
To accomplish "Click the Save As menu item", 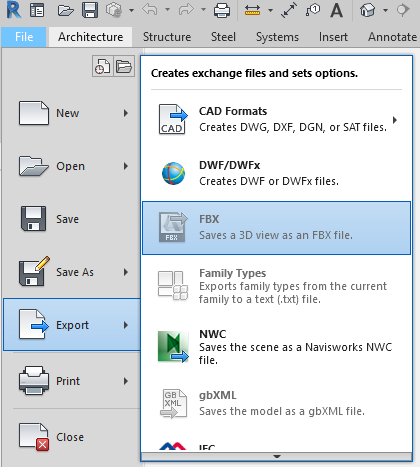I will 71,272.
